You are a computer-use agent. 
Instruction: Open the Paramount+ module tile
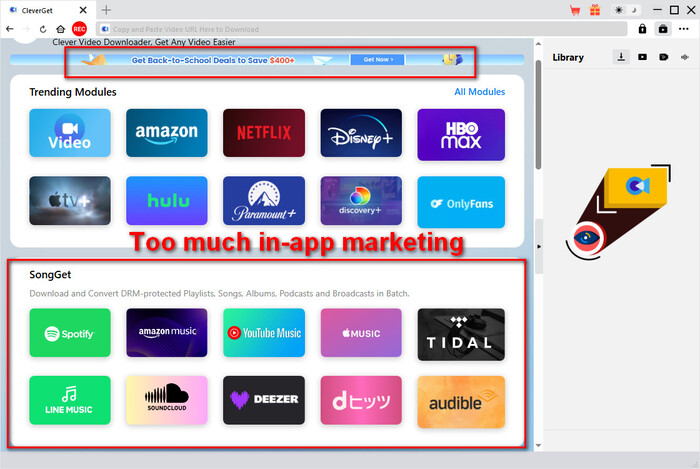[264, 200]
